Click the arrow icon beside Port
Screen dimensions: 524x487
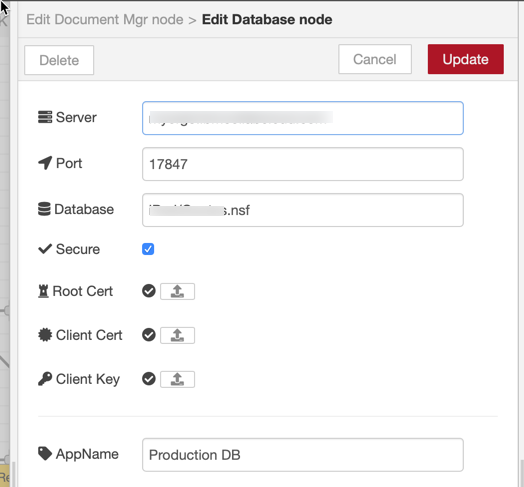[45, 163]
